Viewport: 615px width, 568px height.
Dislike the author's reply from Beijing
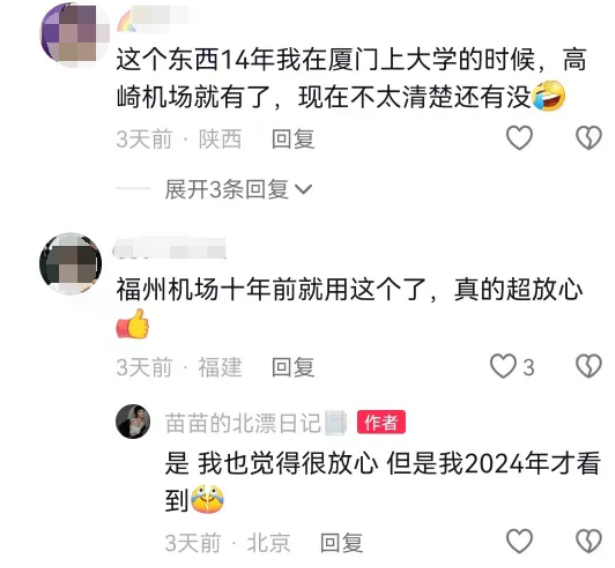(588, 541)
